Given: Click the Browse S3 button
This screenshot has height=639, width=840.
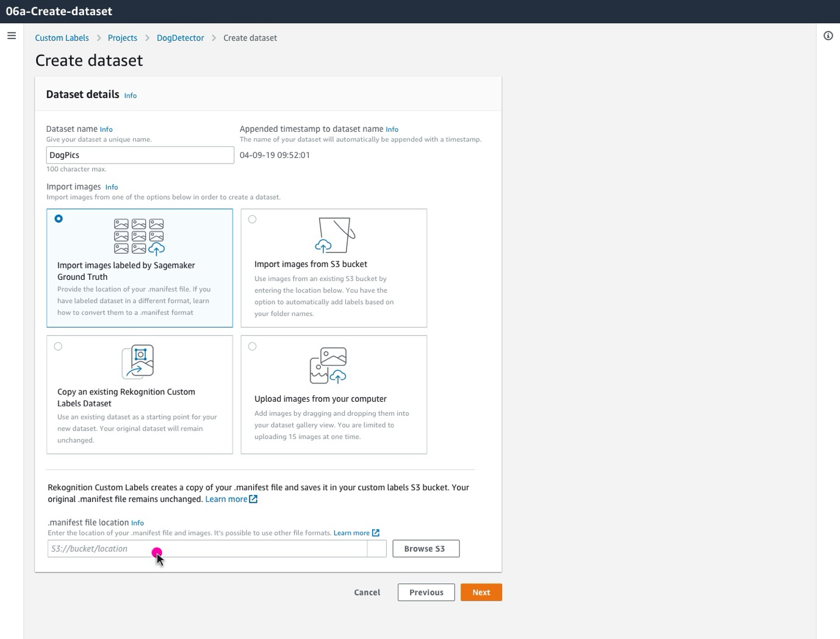Looking at the screenshot, I should click(425, 548).
